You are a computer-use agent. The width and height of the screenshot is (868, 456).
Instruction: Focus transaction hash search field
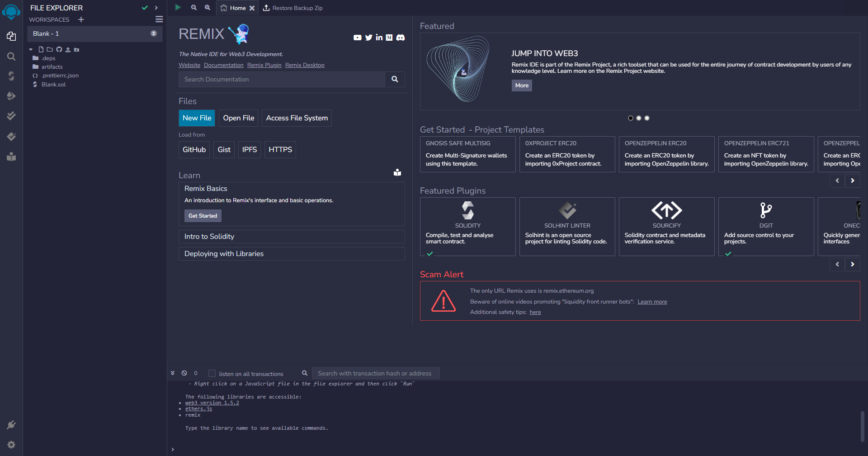(376, 373)
